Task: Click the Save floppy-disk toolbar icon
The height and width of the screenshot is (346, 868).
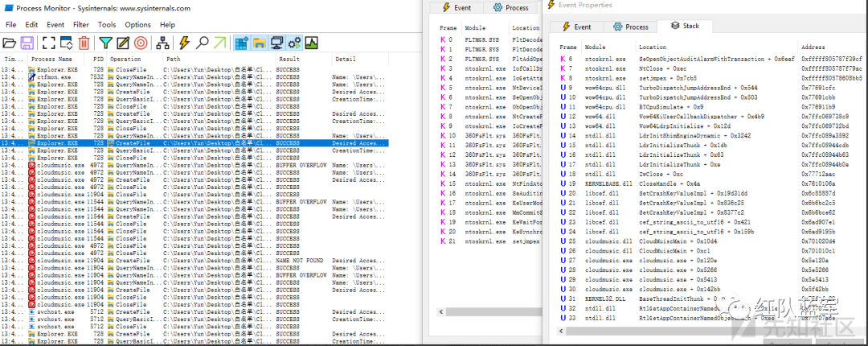Action: (27, 42)
